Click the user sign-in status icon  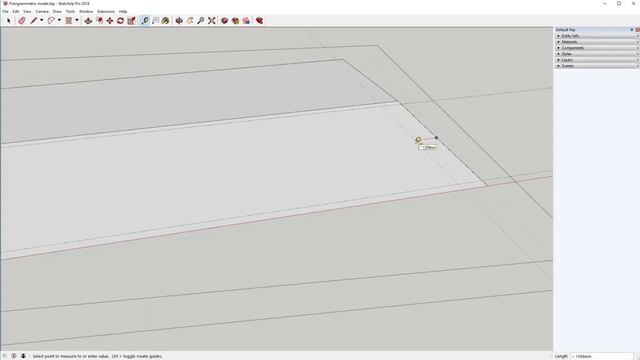pyautogui.click(x=23, y=356)
